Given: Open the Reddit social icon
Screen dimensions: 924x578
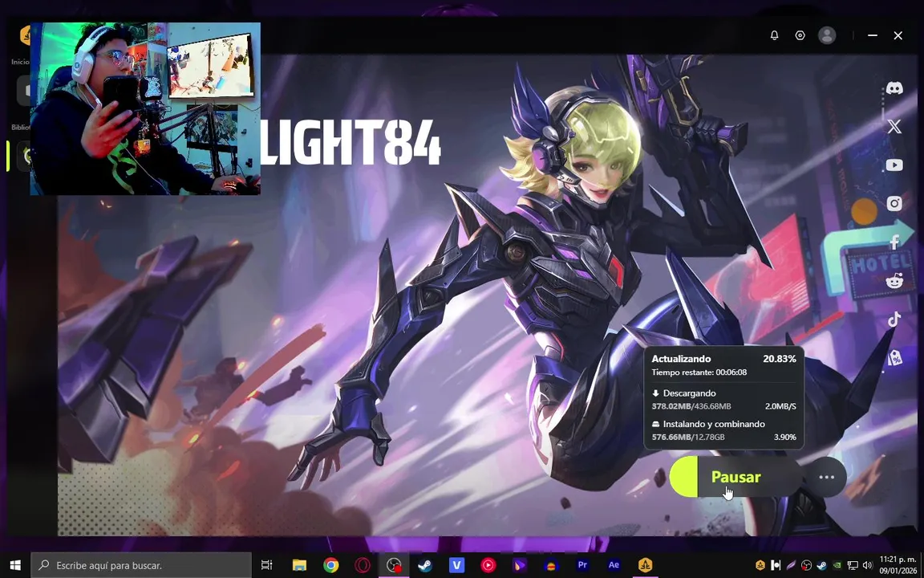Looking at the screenshot, I should tap(894, 281).
